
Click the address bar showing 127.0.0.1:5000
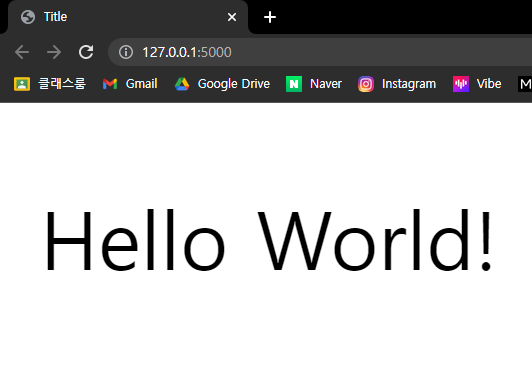320,52
